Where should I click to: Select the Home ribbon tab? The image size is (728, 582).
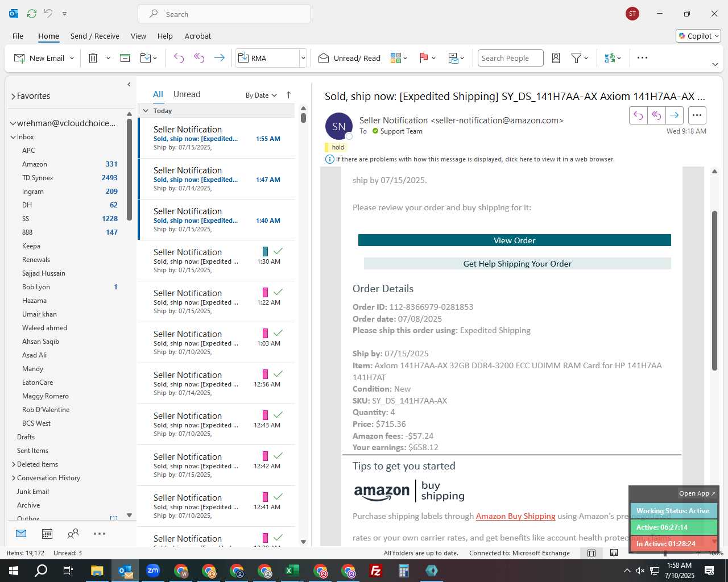[48, 36]
